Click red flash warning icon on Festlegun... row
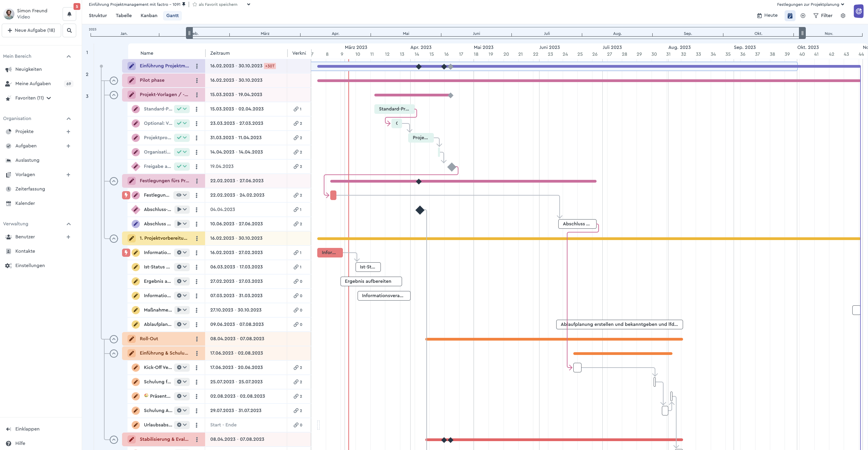The height and width of the screenshot is (450, 868). pos(126,195)
